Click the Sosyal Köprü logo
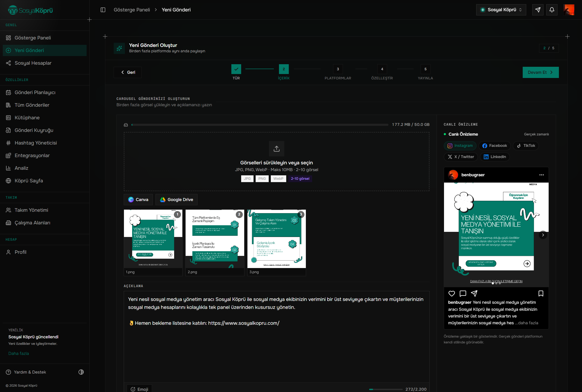The height and width of the screenshot is (392, 582). 30,10
